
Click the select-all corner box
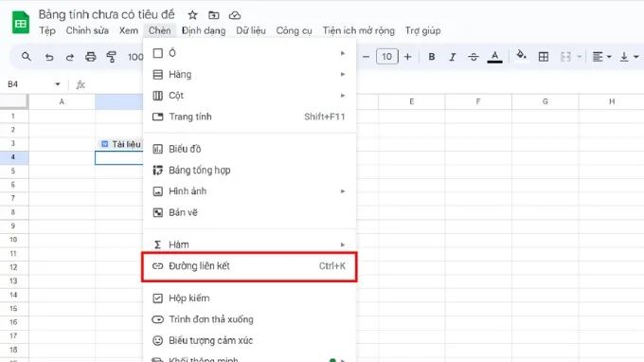pos(14,101)
